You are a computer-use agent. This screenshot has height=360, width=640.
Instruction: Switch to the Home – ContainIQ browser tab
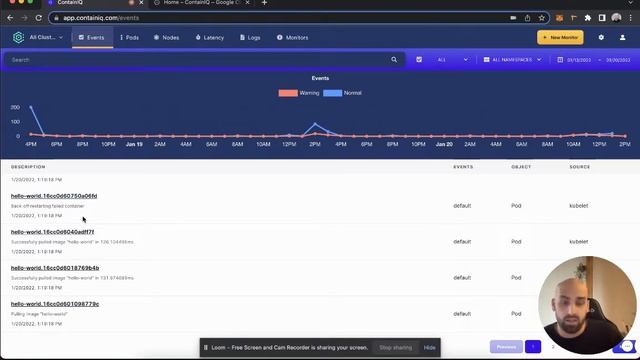[202, 3]
